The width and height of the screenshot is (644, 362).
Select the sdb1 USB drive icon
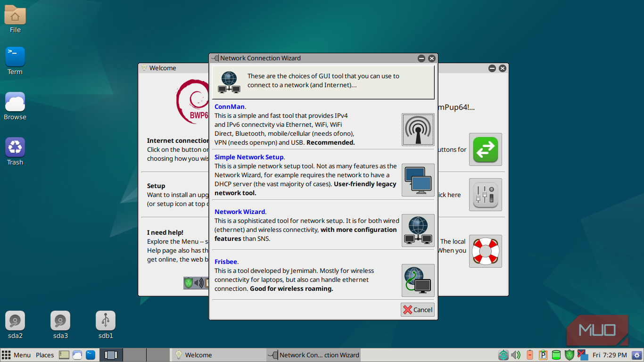tap(106, 325)
